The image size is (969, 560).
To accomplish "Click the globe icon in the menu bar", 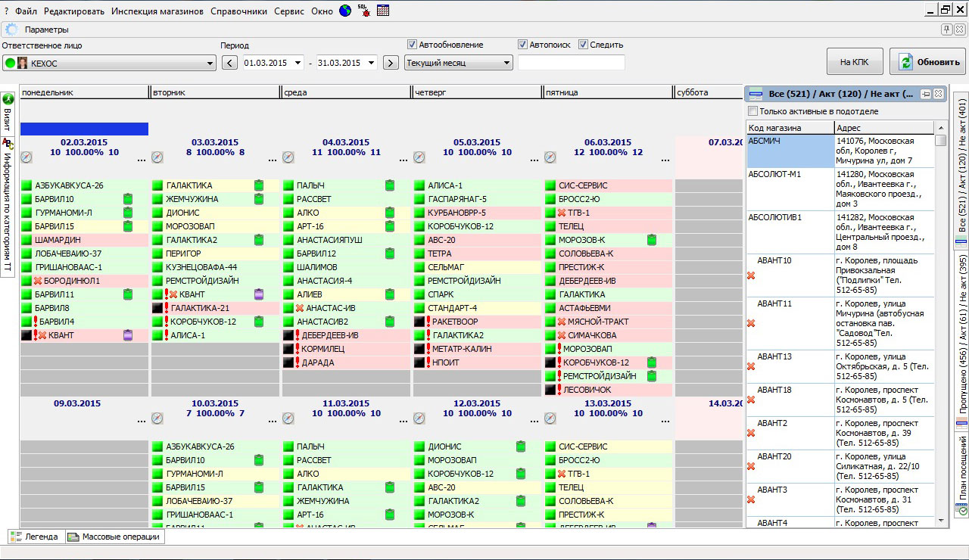I will [345, 11].
